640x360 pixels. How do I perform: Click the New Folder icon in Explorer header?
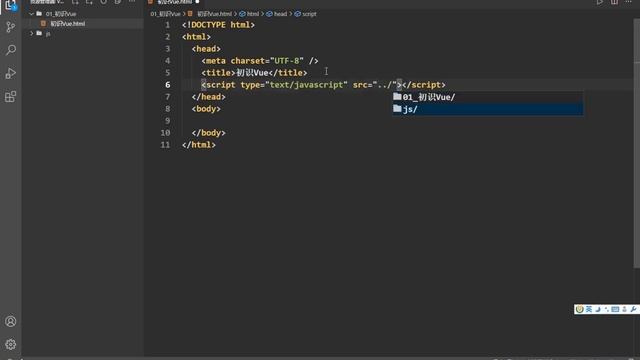[89, 2]
